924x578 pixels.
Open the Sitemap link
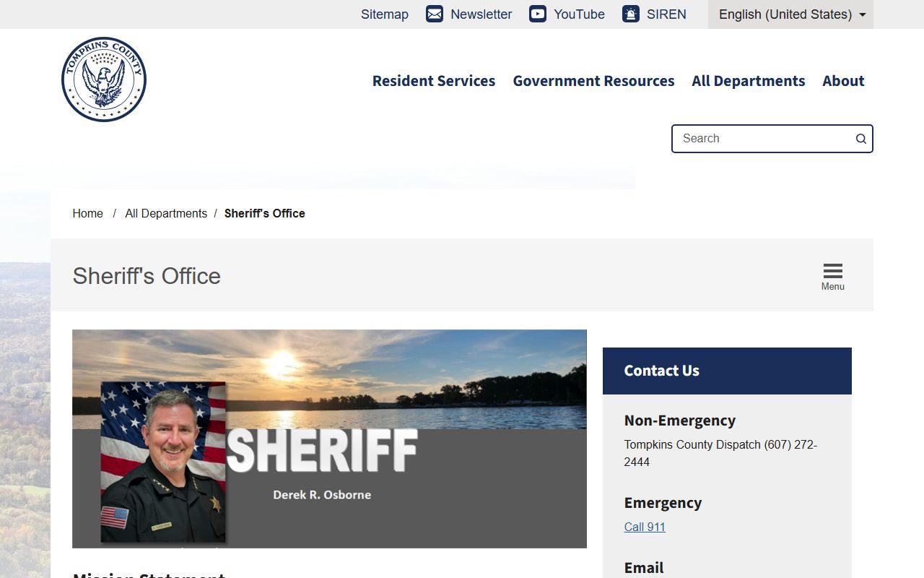click(385, 14)
